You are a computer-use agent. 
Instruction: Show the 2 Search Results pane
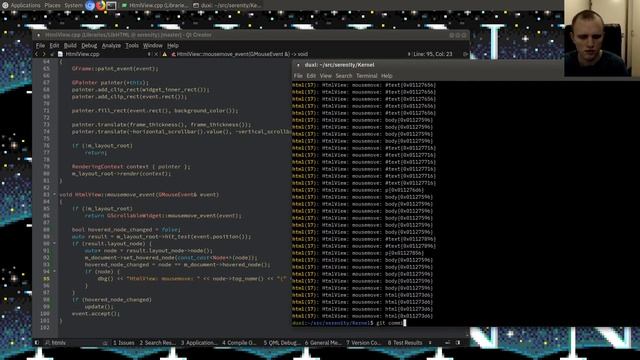coord(157,343)
